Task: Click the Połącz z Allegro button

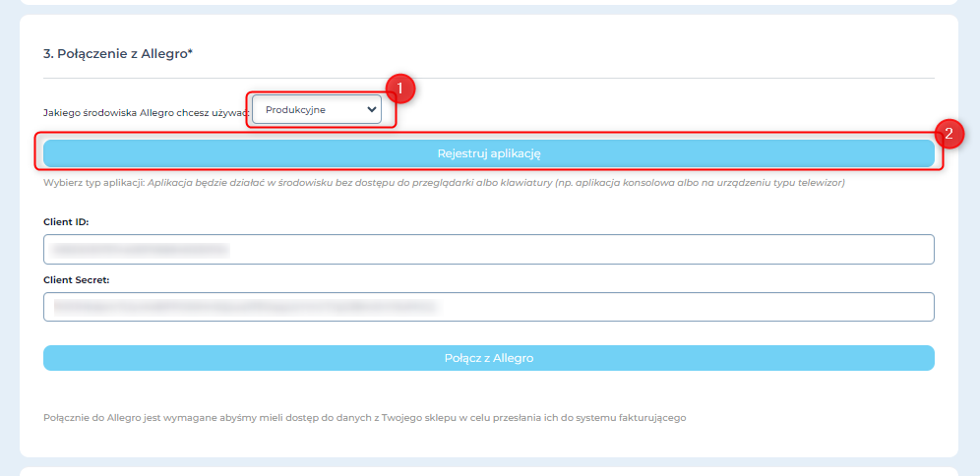Action: click(x=489, y=358)
